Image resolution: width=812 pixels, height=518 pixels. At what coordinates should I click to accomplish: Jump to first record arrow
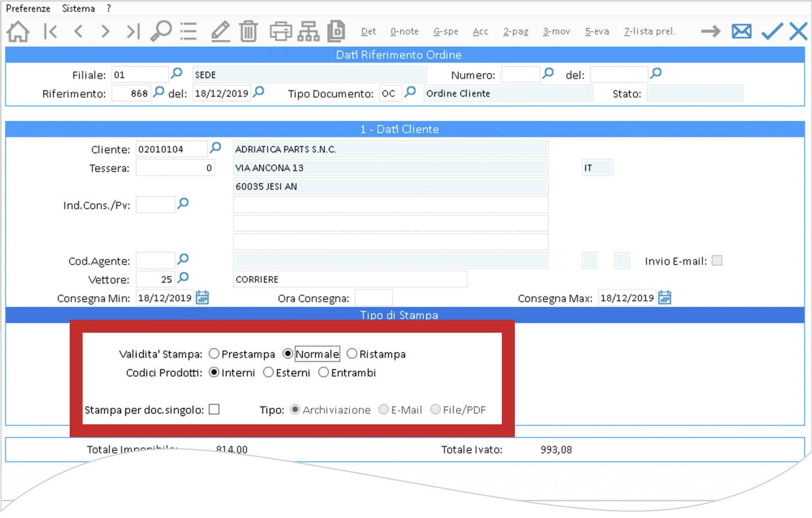click(x=50, y=32)
